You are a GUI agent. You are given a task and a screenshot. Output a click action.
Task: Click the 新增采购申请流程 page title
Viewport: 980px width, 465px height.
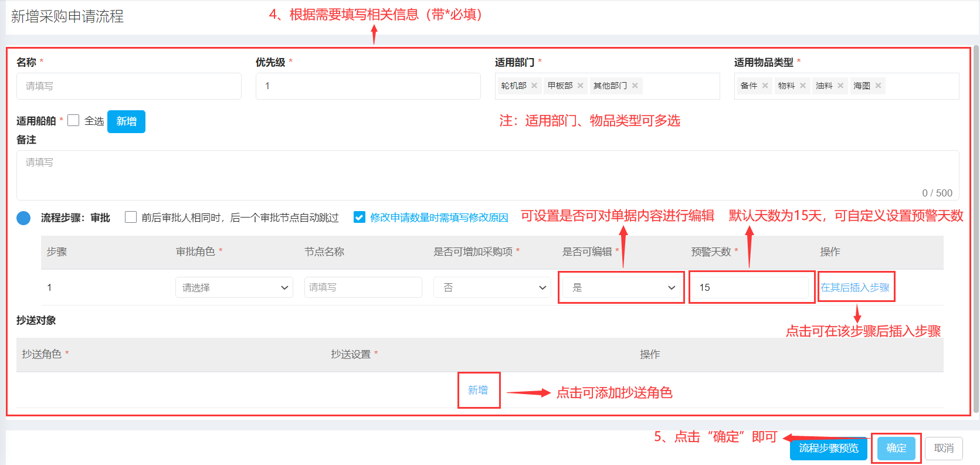click(x=67, y=16)
